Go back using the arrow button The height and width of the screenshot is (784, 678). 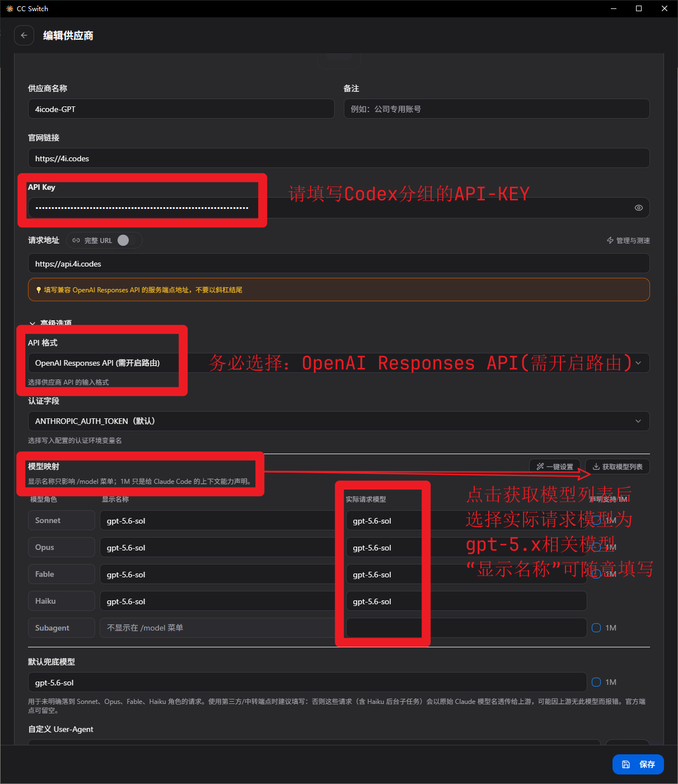click(x=24, y=35)
